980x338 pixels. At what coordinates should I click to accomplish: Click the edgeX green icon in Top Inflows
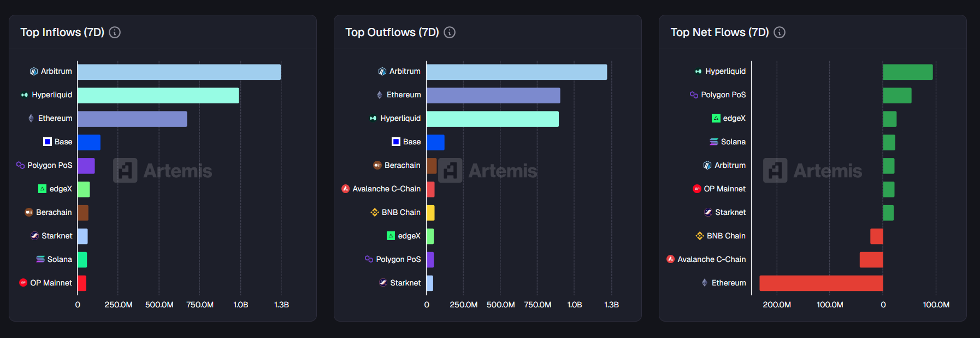[42, 189]
